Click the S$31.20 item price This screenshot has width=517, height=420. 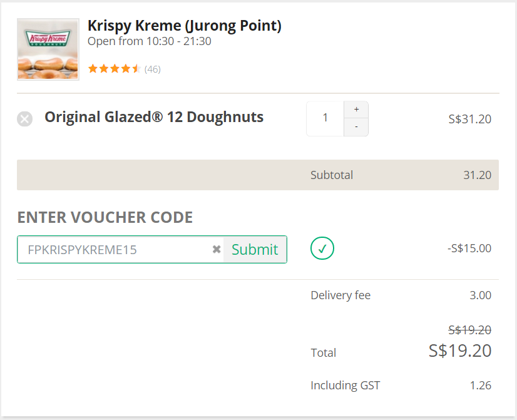click(469, 119)
